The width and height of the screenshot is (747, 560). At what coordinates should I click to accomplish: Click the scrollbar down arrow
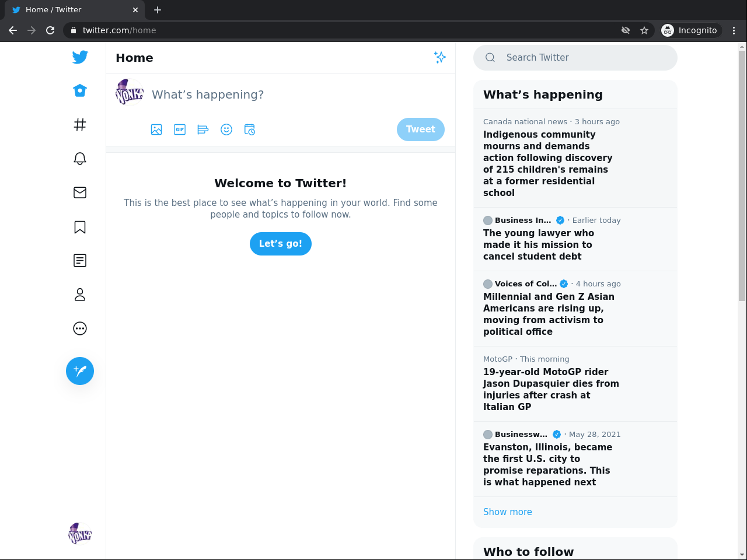point(742,555)
